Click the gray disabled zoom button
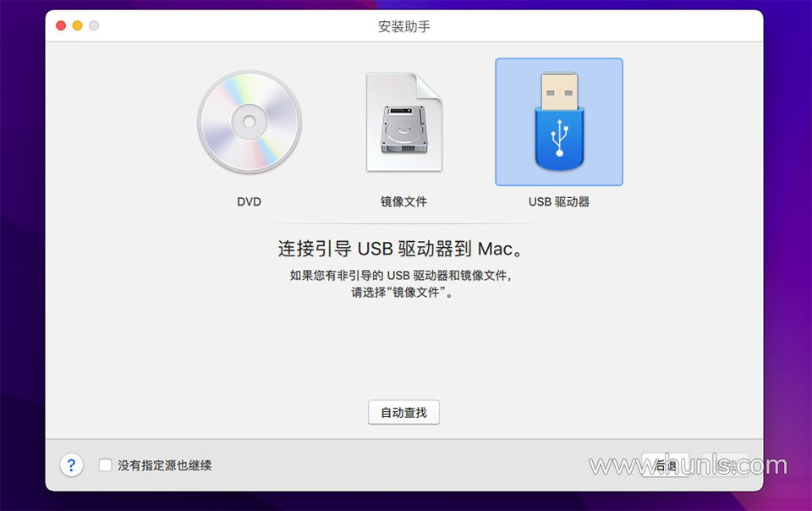812x511 pixels. coord(94,25)
